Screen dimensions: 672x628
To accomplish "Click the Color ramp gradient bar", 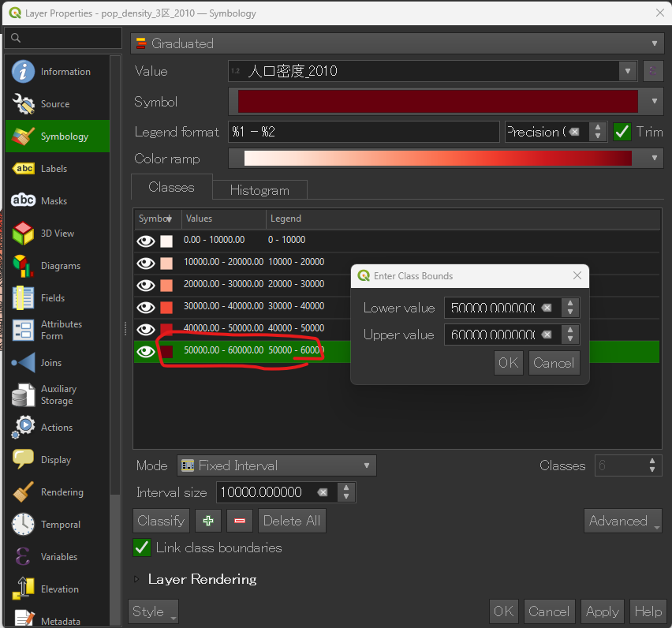I will [438, 159].
